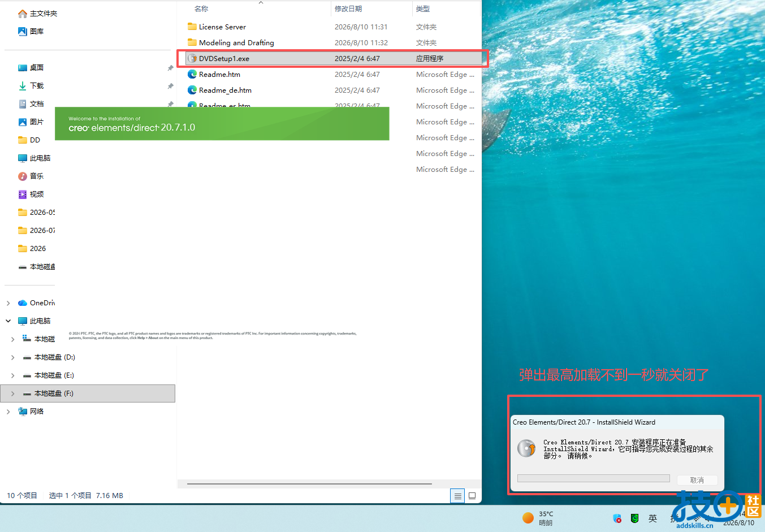
Task: Open the 图库 gallery icon in sidebar
Action: pyautogui.click(x=23, y=32)
